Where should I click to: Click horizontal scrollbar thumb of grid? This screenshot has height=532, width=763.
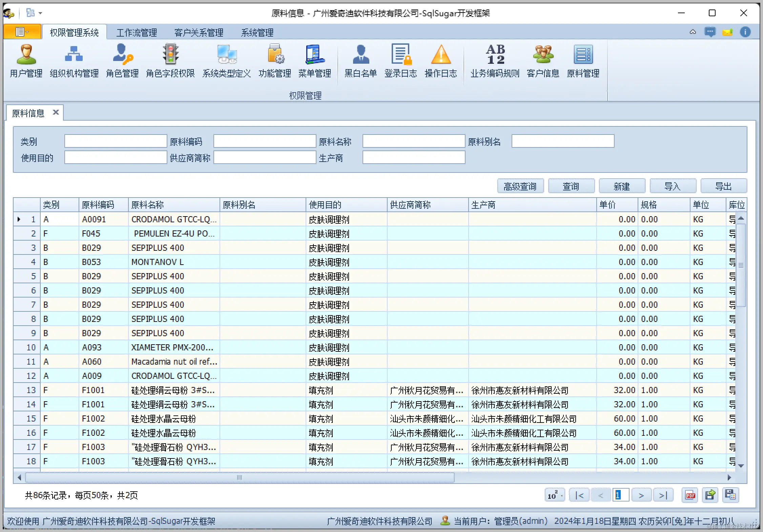tap(240, 477)
